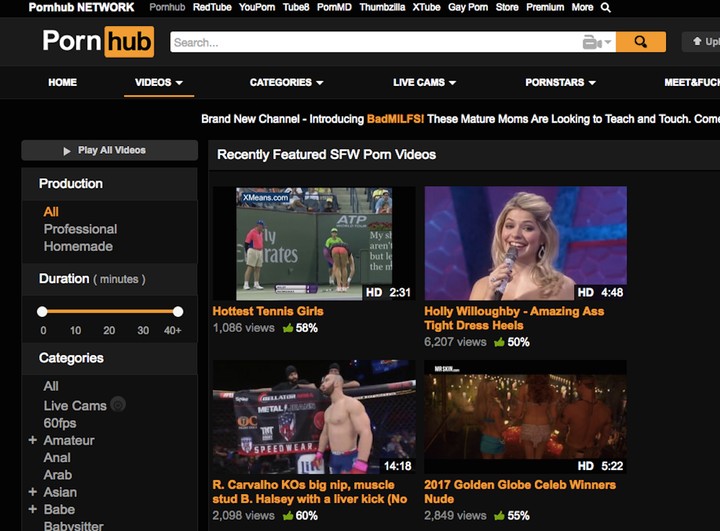
Task: Click the BadMILFS! banner link
Action: [395, 119]
